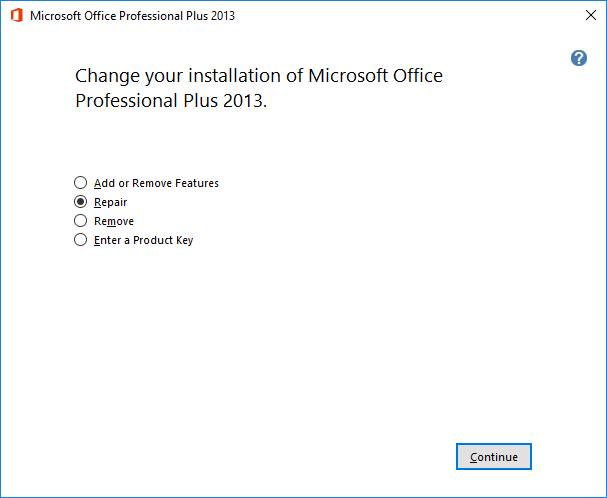Select the Add or Remove Features radio button

(x=81, y=183)
